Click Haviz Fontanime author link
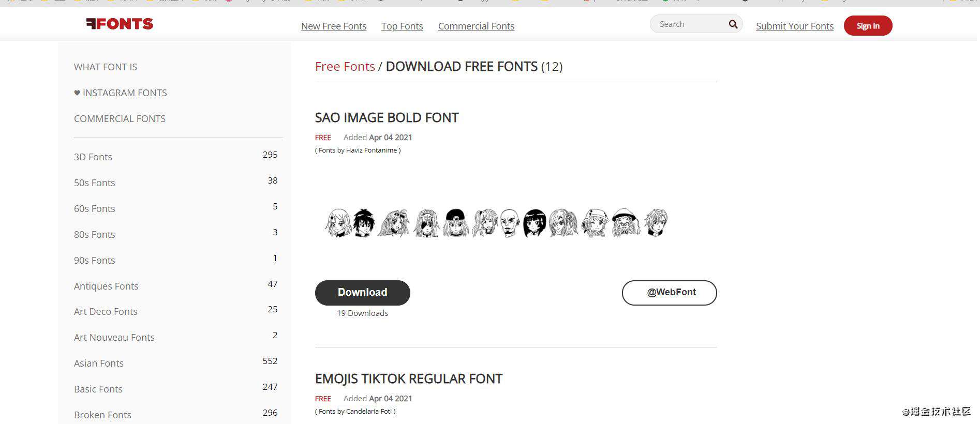 coord(372,150)
